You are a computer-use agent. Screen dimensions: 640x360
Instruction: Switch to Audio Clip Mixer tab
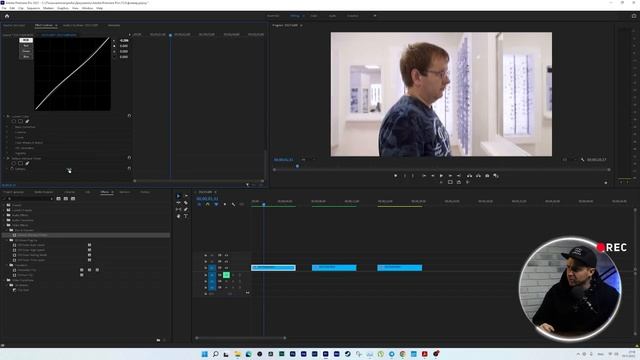tap(80, 25)
